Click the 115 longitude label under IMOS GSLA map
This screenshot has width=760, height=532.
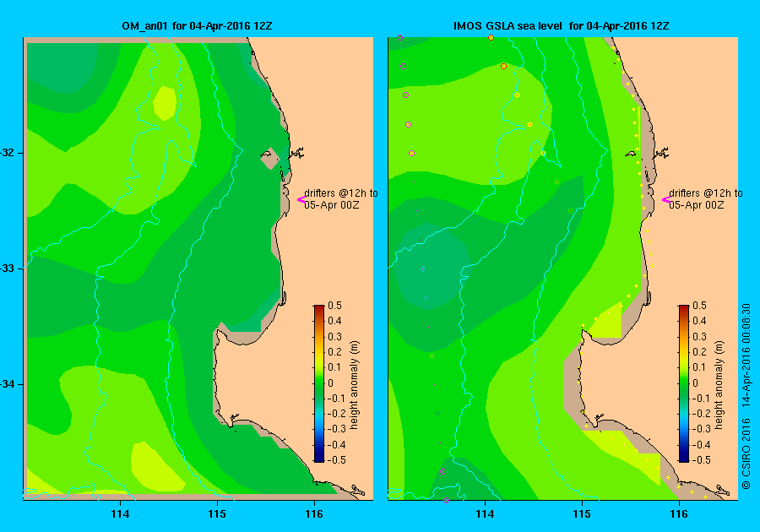pos(582,514)
